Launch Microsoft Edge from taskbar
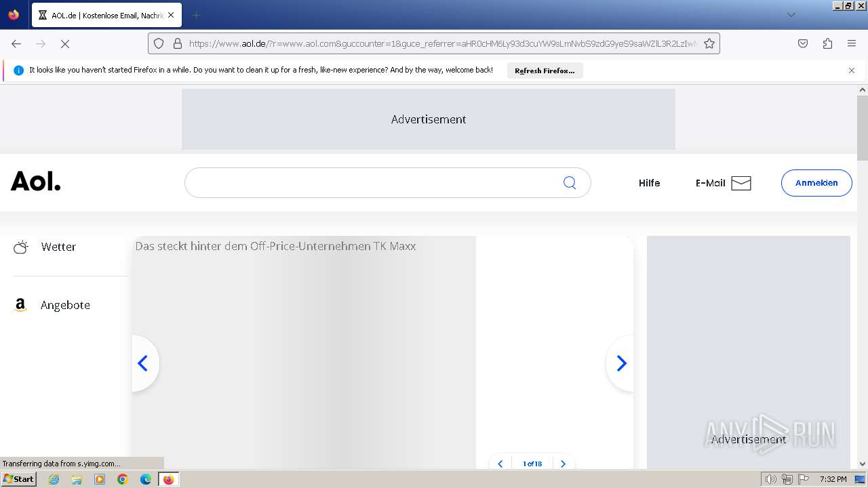This screenshot has width=868, height=488. point(146,479)
